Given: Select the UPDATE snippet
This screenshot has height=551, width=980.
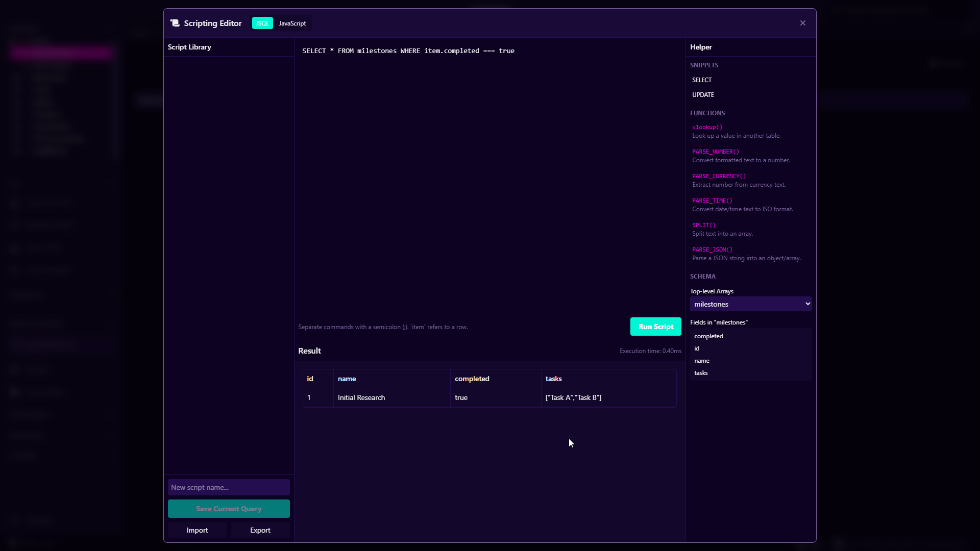Looking at the screenshot, I should pyautogui.click(x=703, y=94).
